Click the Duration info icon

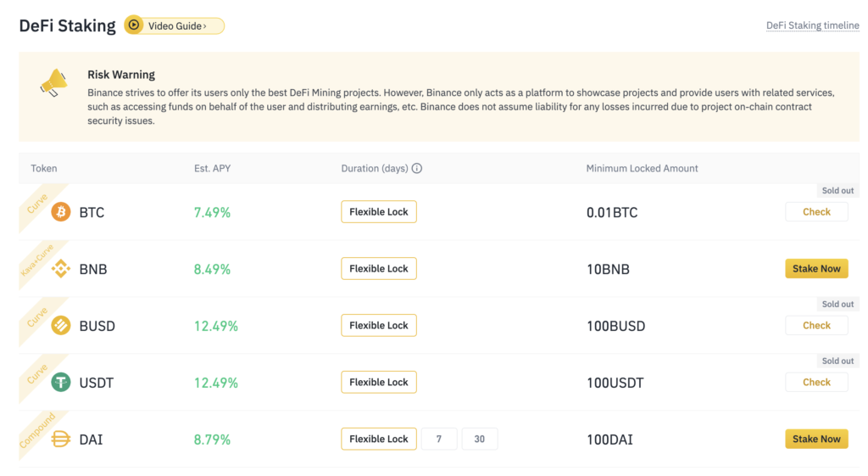tap(417, 168)
